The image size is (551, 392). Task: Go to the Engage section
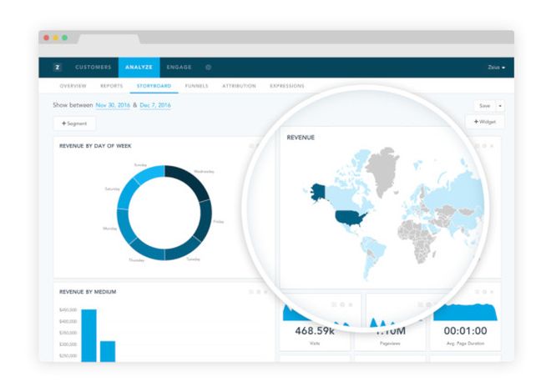pyautogui.click(x=179, y=67)
